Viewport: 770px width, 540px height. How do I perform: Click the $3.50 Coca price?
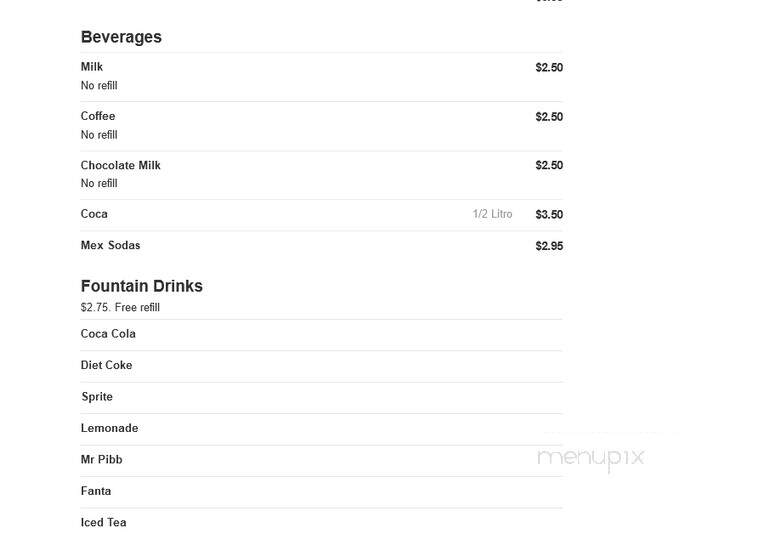pyautogui.click(x=549, y=215)
